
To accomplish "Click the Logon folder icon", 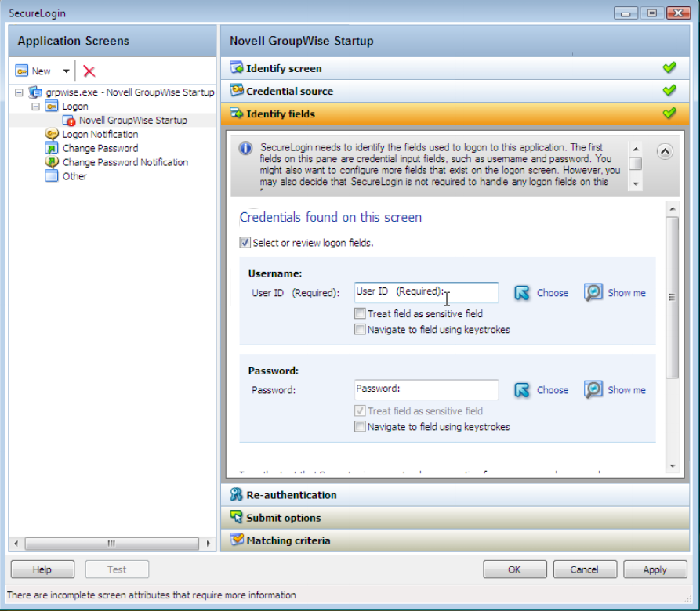I will point(52,107).
